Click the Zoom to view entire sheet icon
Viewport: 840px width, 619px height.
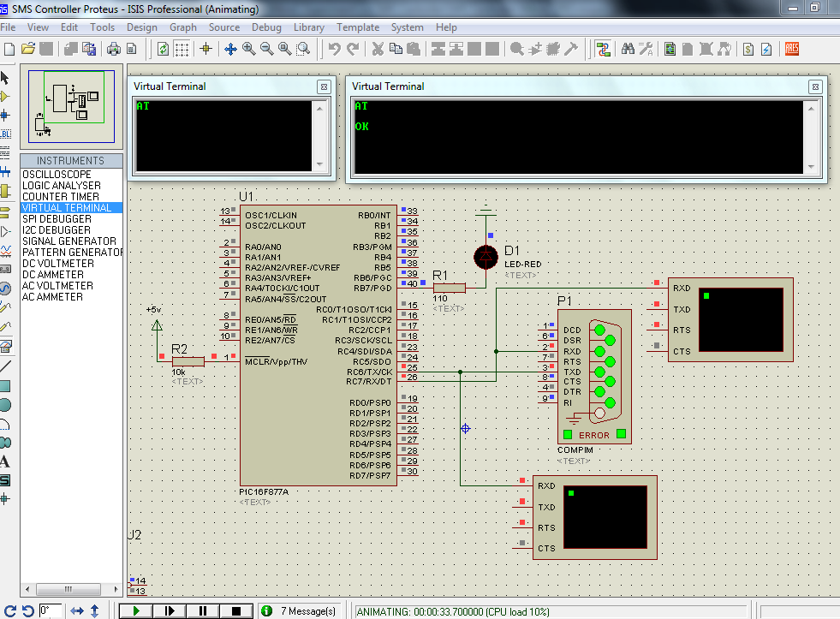click(285, 50)
